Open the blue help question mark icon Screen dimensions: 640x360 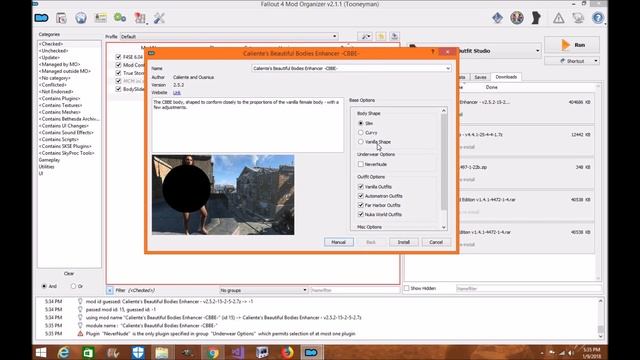[x=598, y=18]
